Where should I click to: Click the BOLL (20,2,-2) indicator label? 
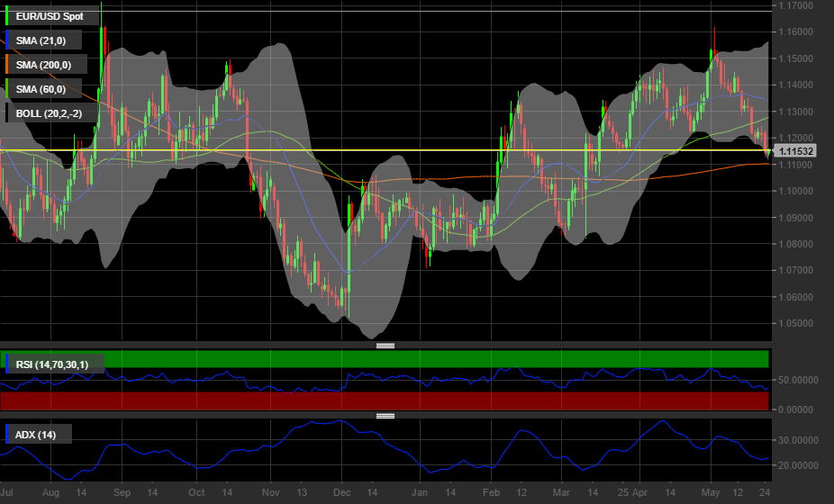point(50,112)
